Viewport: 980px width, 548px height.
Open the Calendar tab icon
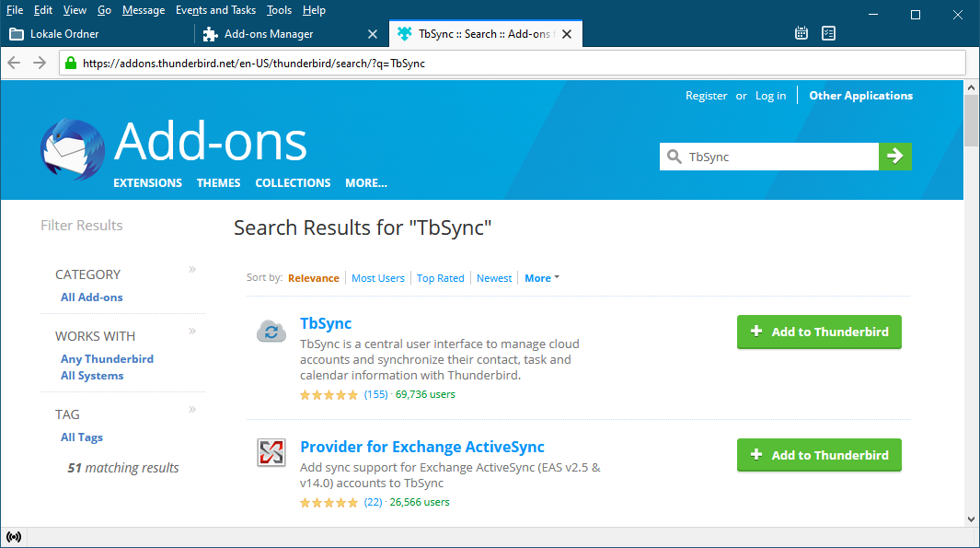click(801, 33)
